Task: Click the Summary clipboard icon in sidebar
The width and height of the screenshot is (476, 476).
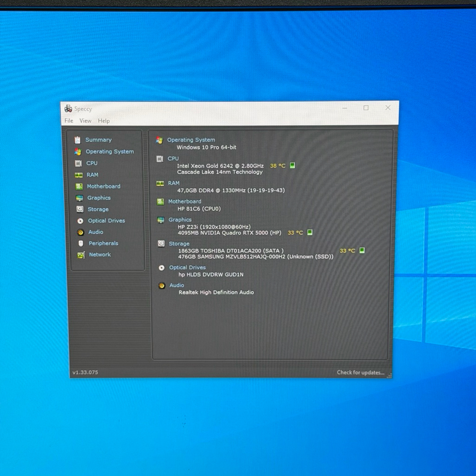Action: tap(77, 140)
